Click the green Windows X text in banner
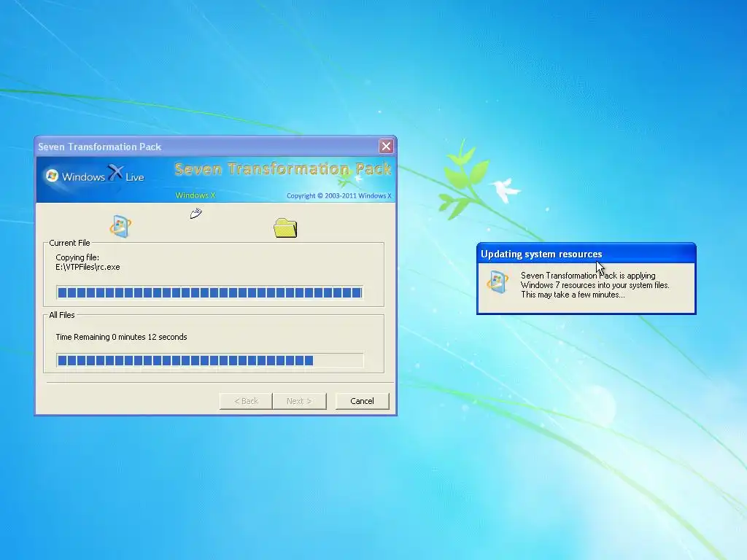Screen dimensions: 747x560 pyautogui.click(x=196, y=195)
